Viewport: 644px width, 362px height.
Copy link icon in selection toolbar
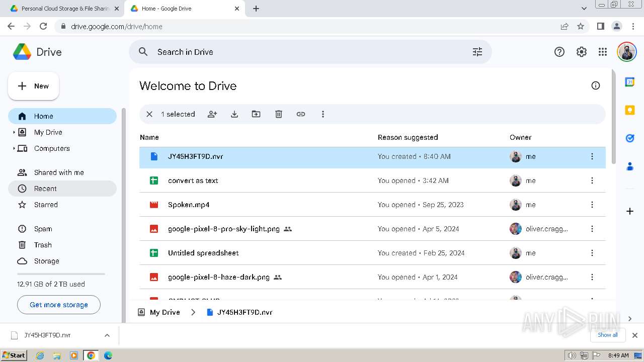[x=301, y=114]
